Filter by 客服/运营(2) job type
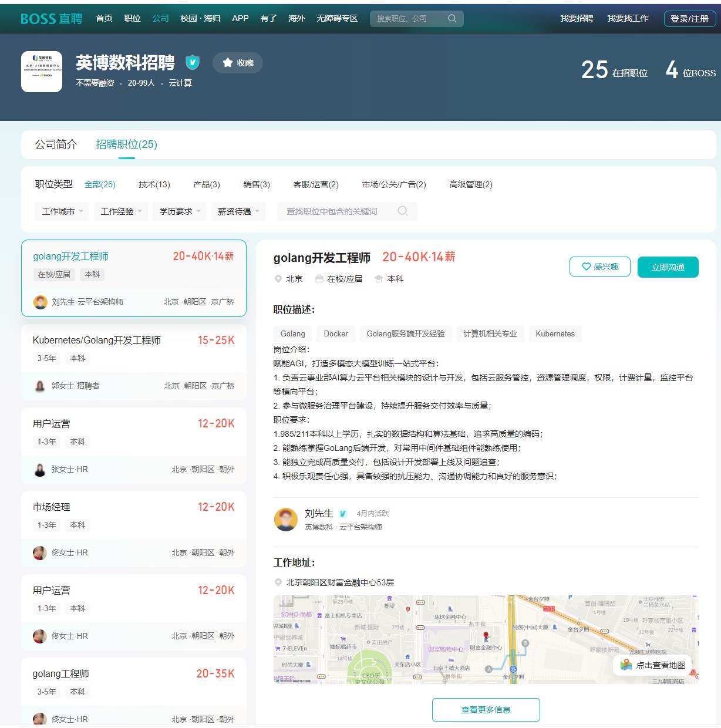 (x=316, y=184)
